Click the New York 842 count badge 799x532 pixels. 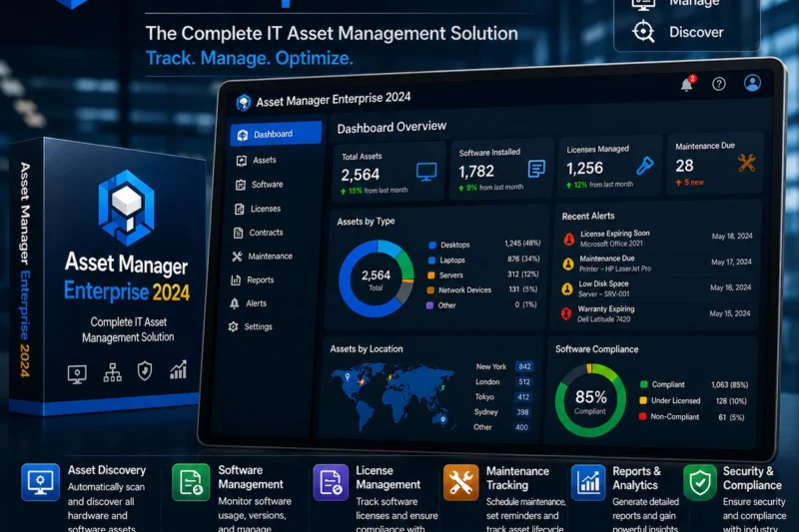(524, 366)
